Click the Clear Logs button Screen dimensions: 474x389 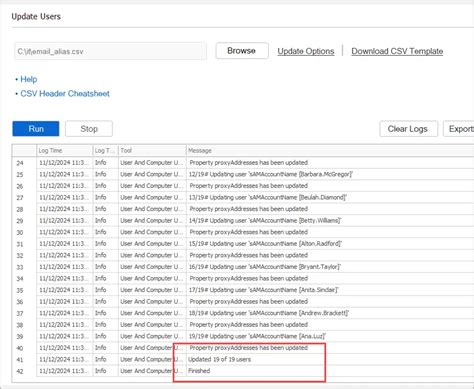coord(408,129)
